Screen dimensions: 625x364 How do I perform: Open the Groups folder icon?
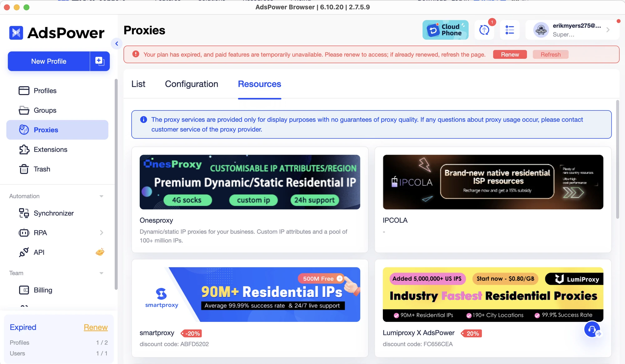coord(24,110)
